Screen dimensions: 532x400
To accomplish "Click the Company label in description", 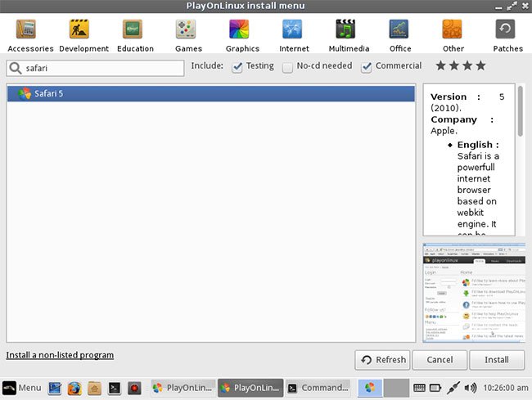I will pos(453,119).
